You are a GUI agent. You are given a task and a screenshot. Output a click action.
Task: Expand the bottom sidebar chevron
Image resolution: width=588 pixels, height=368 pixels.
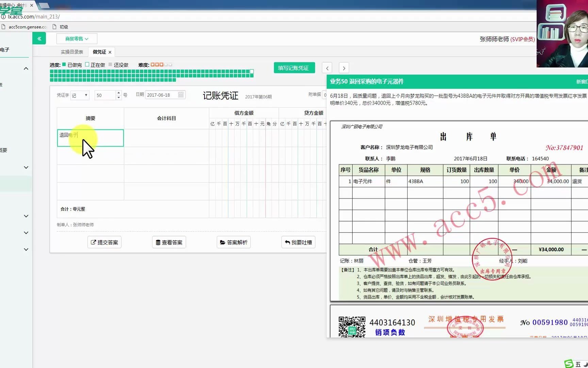pyautogui.click(x=26, y=249)
